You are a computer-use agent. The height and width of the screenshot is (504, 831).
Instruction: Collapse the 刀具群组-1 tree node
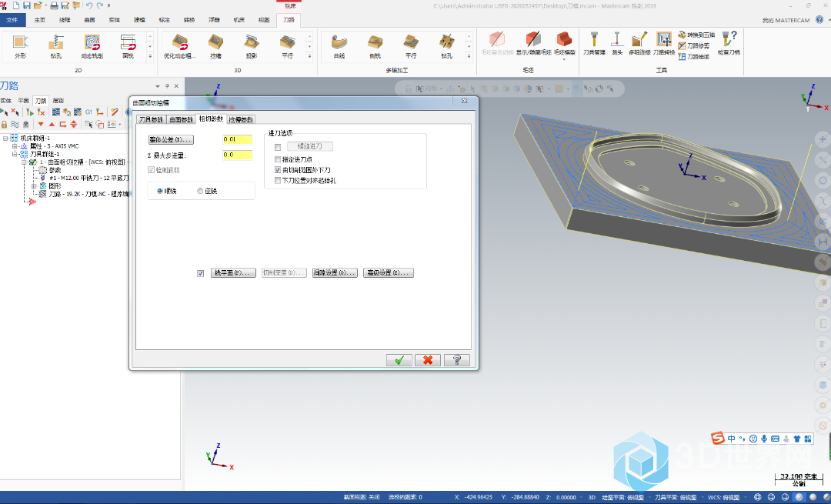tap(15, 154)
